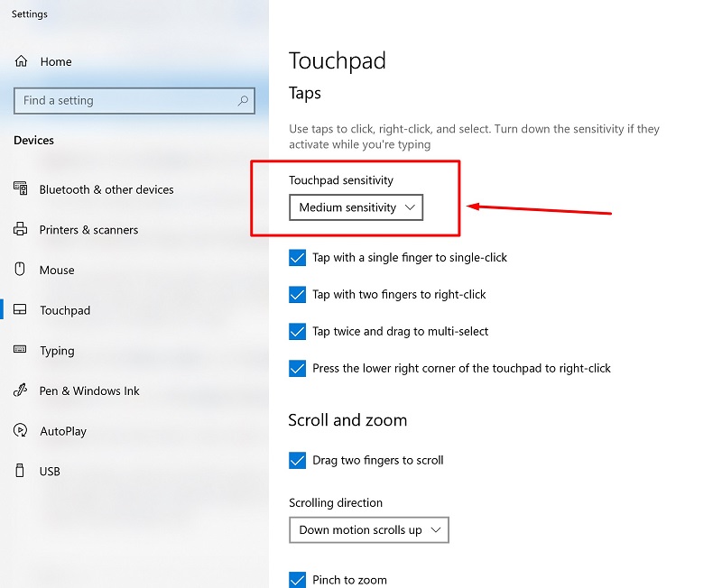This screenshot has width=722, height=588.
Task: Click the Mouse icon in sidebar
Action: pyautogui.click(x=21, y=270)
